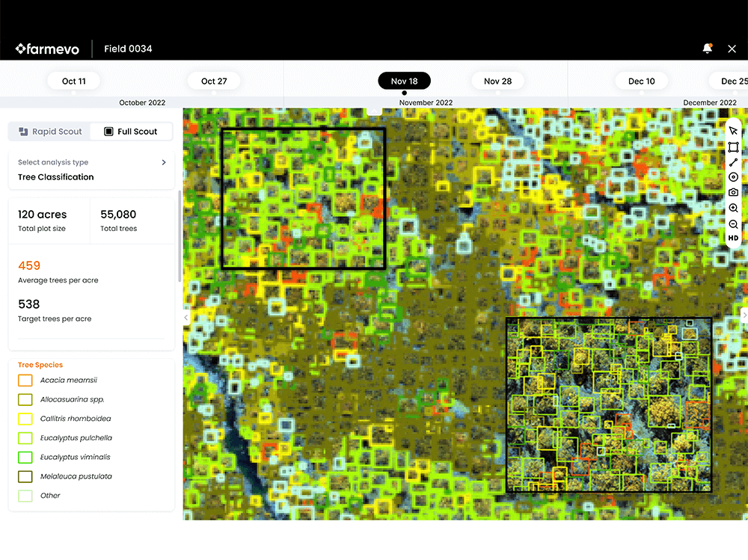Zoom in on the map
748x560 pixels.
point(733,209)
